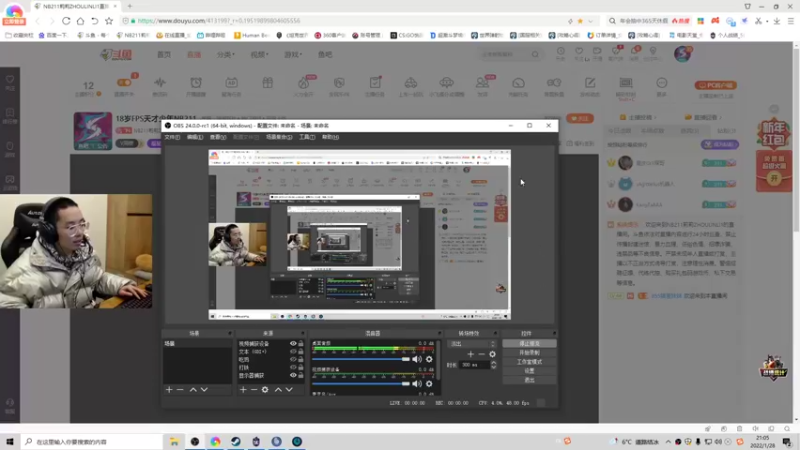The image size is (800, 450).
Task: Click 退出 button in OBS controls
Action: tap(529, 381)
